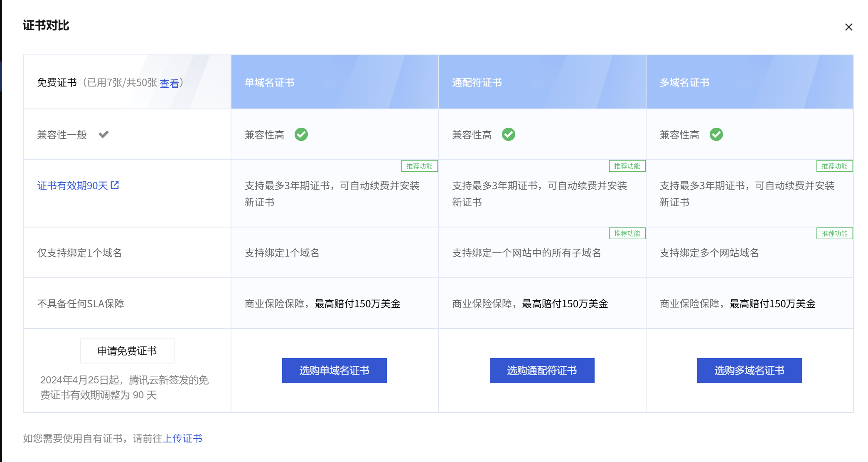The height and width of the screenshot is (462, 868).
Task: Click 推荐功能 tag above wildcard subdomain binding text
Action: tap(627, 233)
